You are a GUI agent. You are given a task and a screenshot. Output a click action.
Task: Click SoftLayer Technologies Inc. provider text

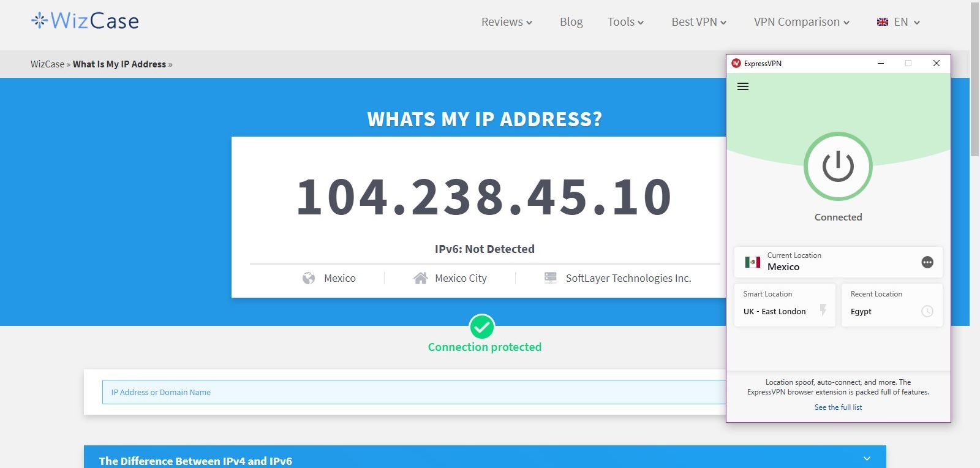point(628,278)
